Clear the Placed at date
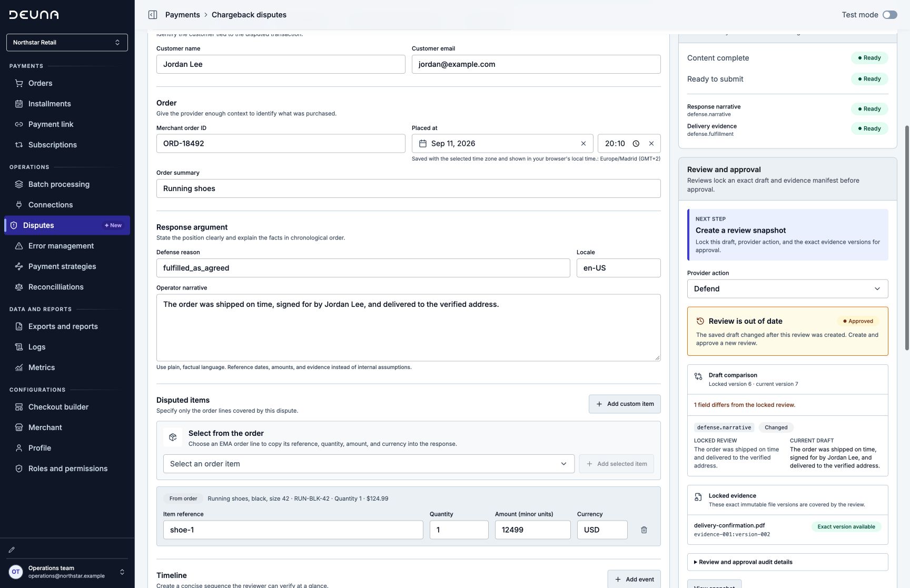This screenshot has height=588, width=910. (x=583, y=144)
